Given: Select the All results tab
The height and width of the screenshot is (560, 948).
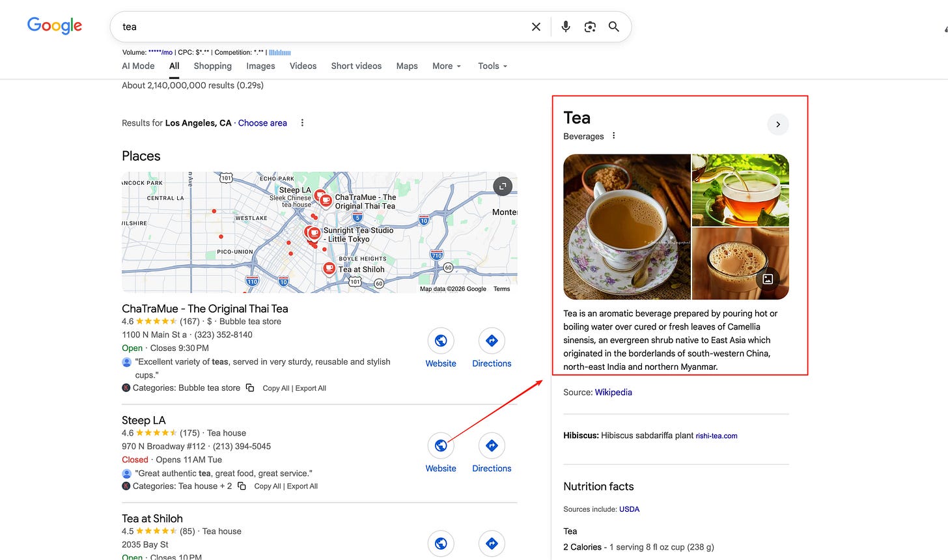Looking at the screenshot, I should (x=174, y=66).
